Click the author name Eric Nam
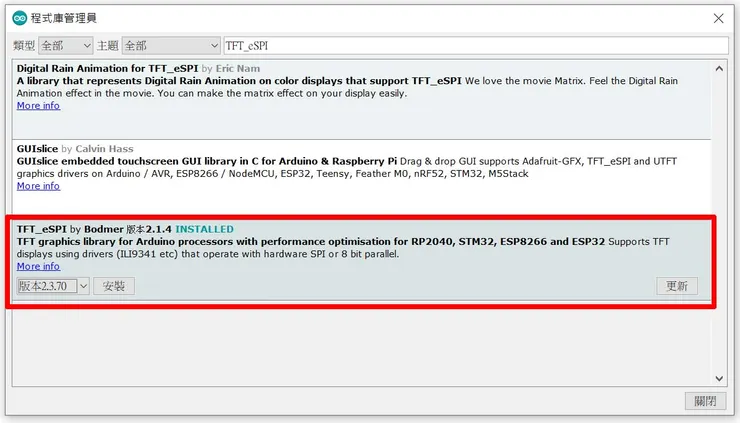 click(x=238, y=68)
